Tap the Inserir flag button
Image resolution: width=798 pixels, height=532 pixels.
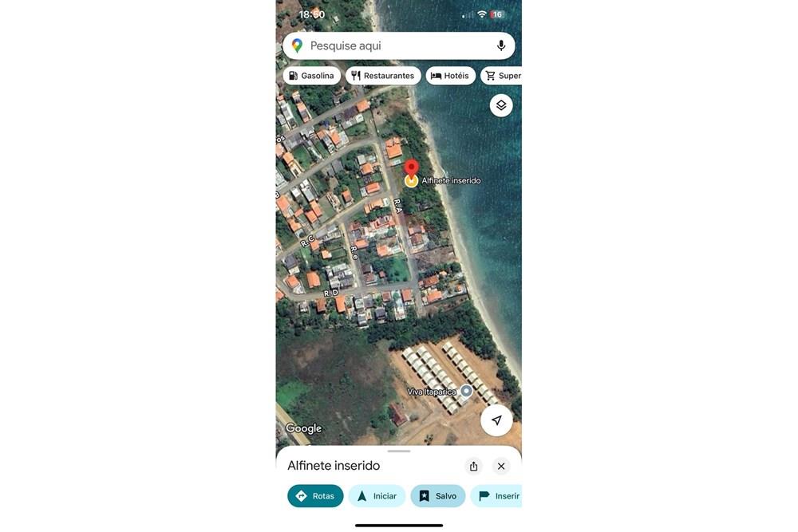pyautogui.click(x=498, y=496)
